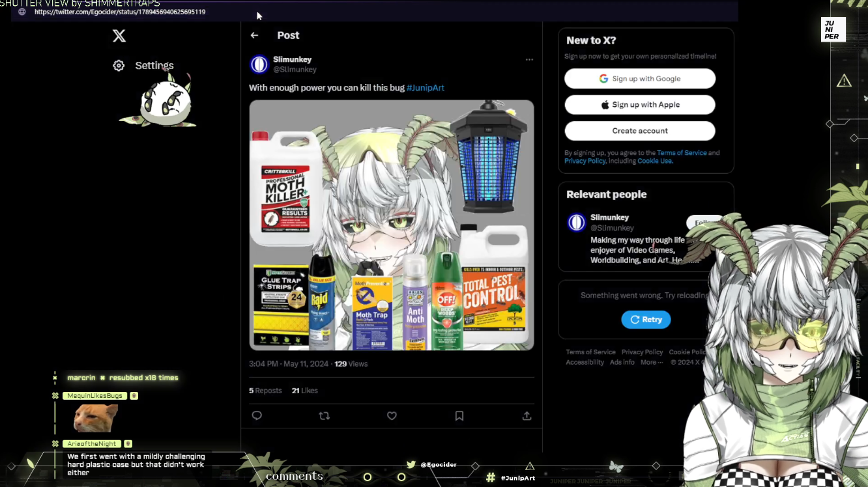Click @Slimunkey handle in Relevant people
Screen dimensions: 868x487
pyautogui.click(x=612, y=228)
